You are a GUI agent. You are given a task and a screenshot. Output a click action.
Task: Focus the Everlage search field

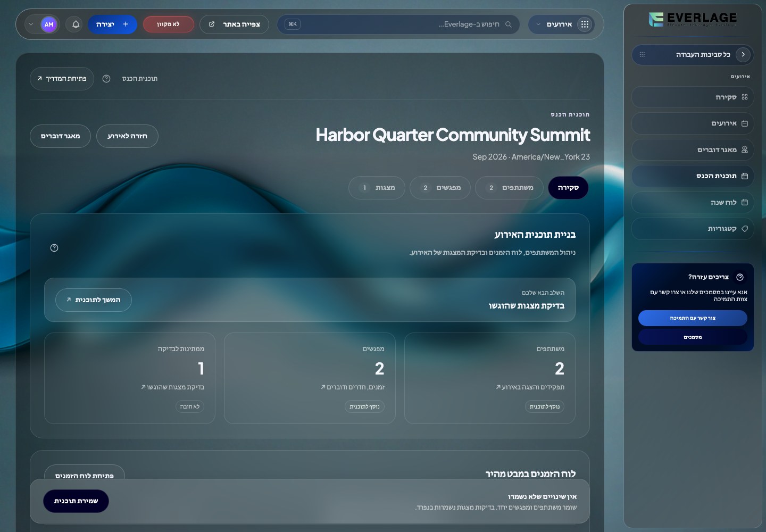[398, 24]
